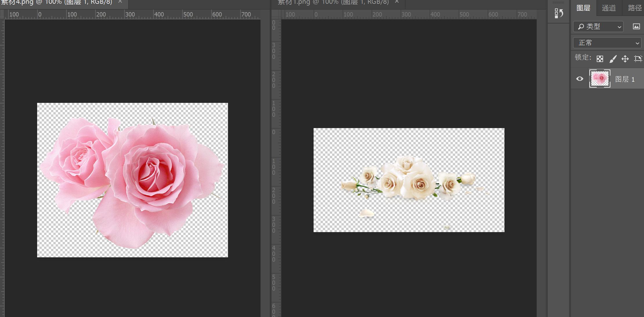
Task: Lock image pixels brush icon
Action: point(613,59)
